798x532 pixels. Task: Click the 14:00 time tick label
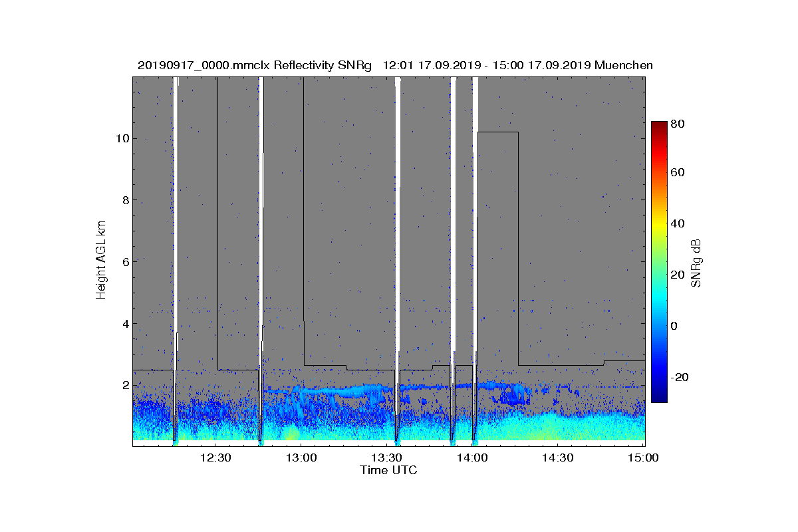tap(472, 458)
